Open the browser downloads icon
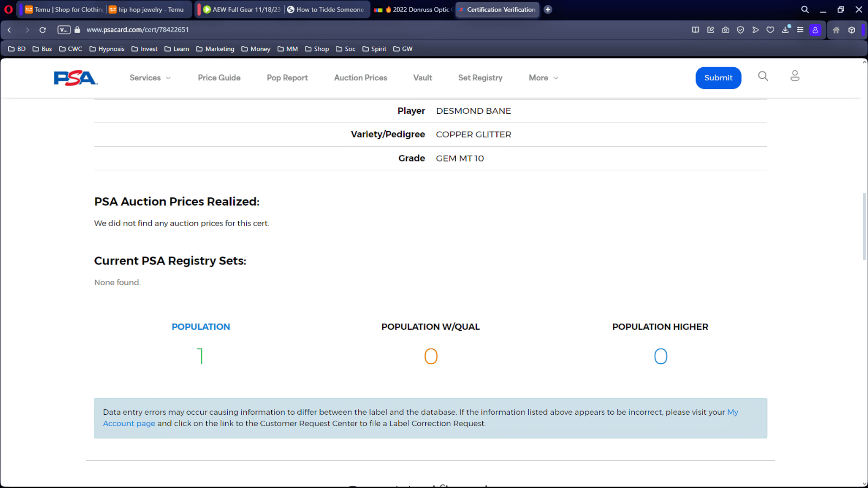Screen dimensions: 868x488 (x=785, y=30)
